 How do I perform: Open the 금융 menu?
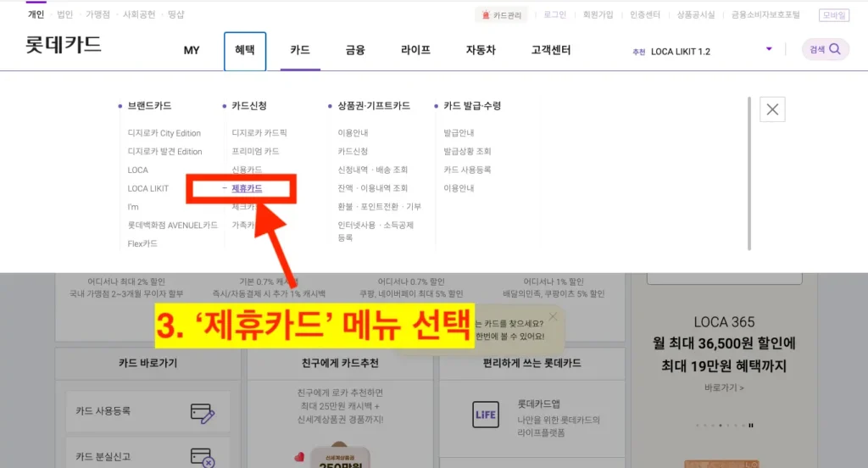pyautogui.click(x=355, y=50)
